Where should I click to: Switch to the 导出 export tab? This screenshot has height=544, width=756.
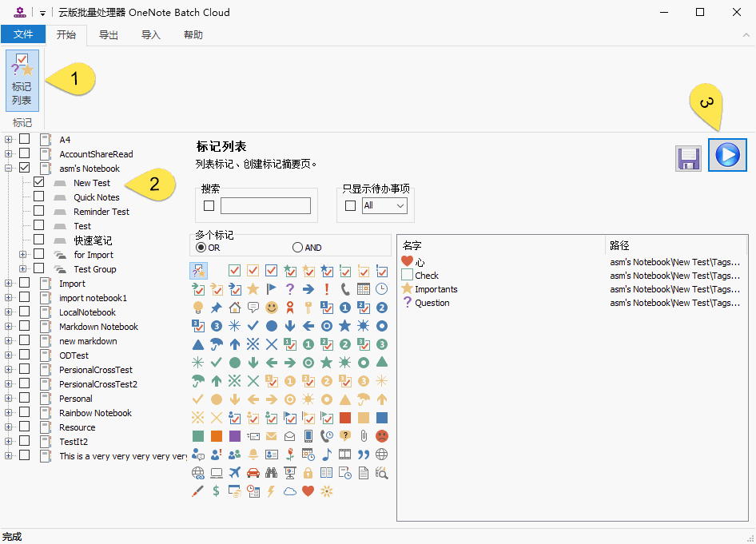pyautogui.click(x=109, y=34)
